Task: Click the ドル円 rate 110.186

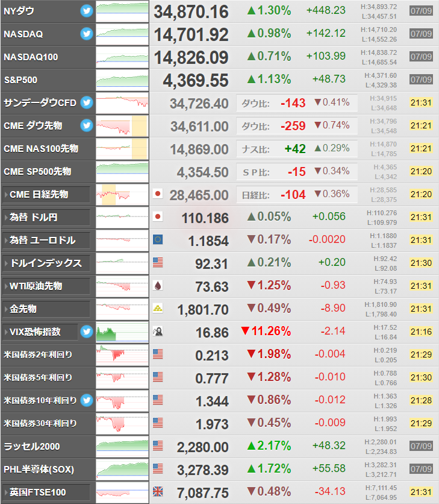Action: tap(205, 218)
